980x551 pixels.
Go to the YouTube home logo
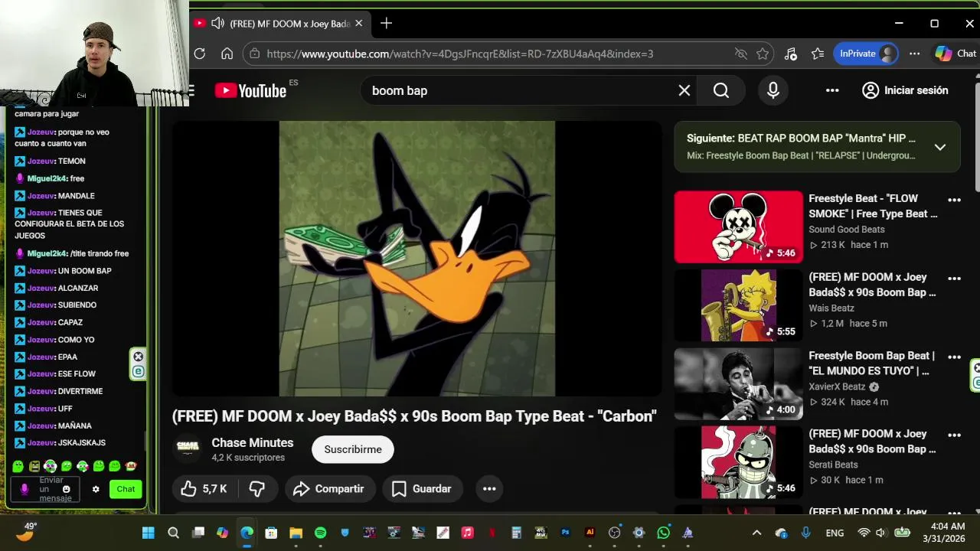coord(250,90)
